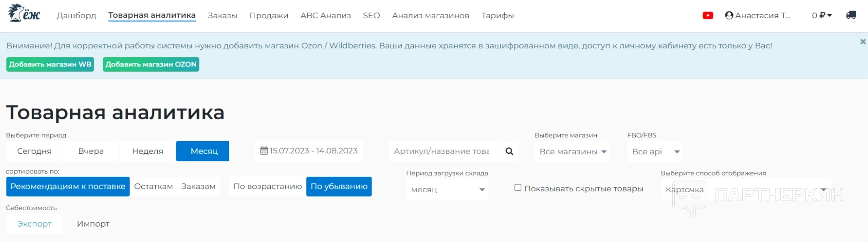
Task: Click Добавить магазин WB button
Action: (x=50, y=64)
